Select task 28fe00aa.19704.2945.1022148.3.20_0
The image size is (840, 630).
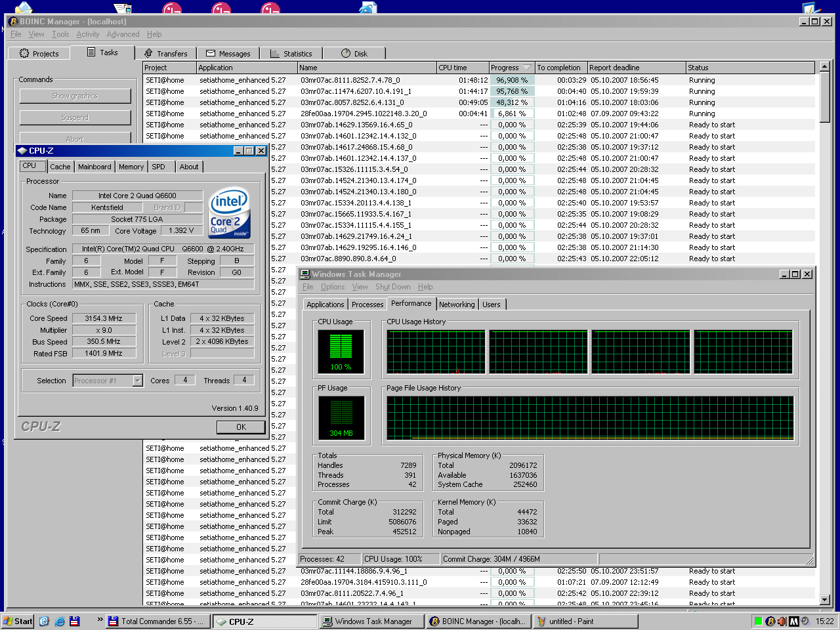(364, 114)
